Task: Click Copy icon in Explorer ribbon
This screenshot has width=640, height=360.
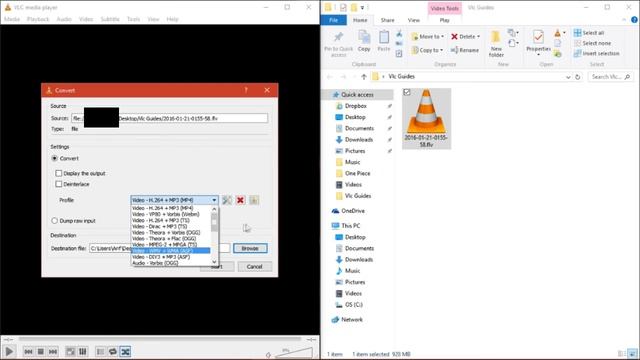Action: pyautogui.click(x=364, y=41)
